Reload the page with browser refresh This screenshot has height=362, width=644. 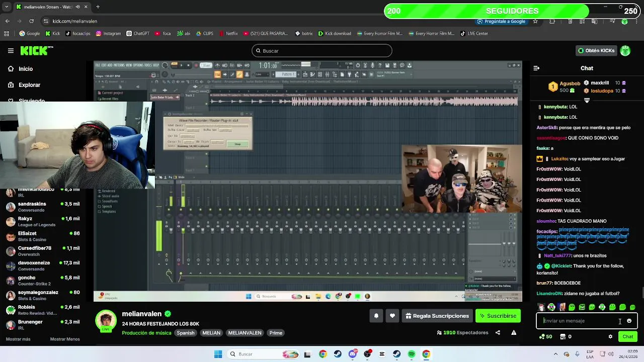[31, 21]
